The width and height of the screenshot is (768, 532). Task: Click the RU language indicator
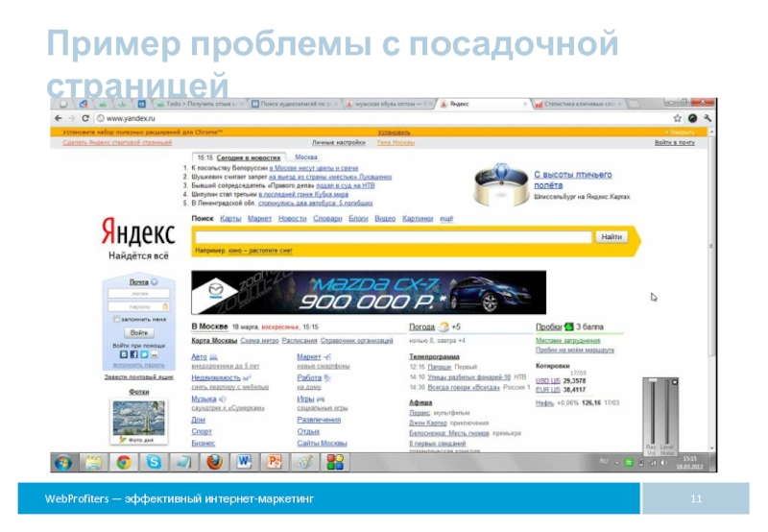pos(604,461)
